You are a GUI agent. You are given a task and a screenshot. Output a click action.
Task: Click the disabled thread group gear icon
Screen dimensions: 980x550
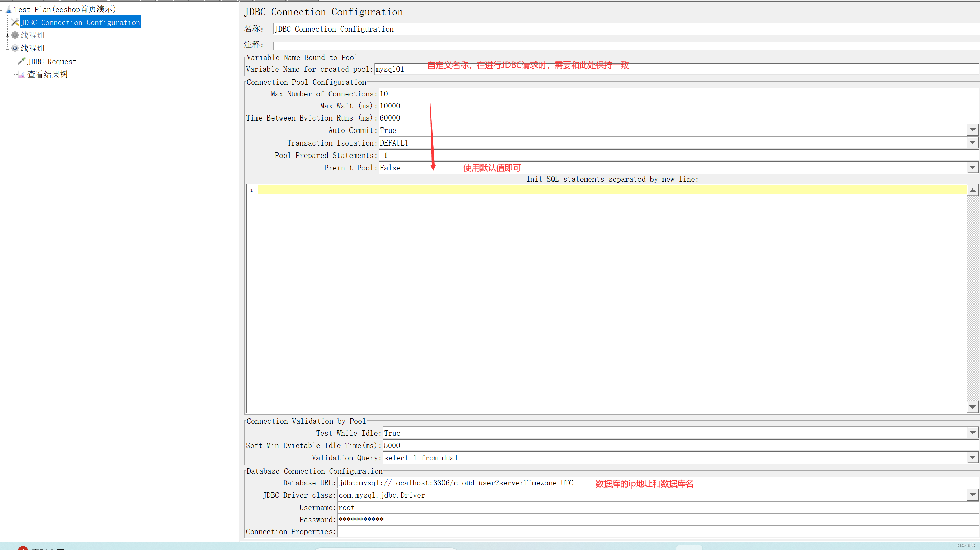pyautogui.click(x=15, y=35)
